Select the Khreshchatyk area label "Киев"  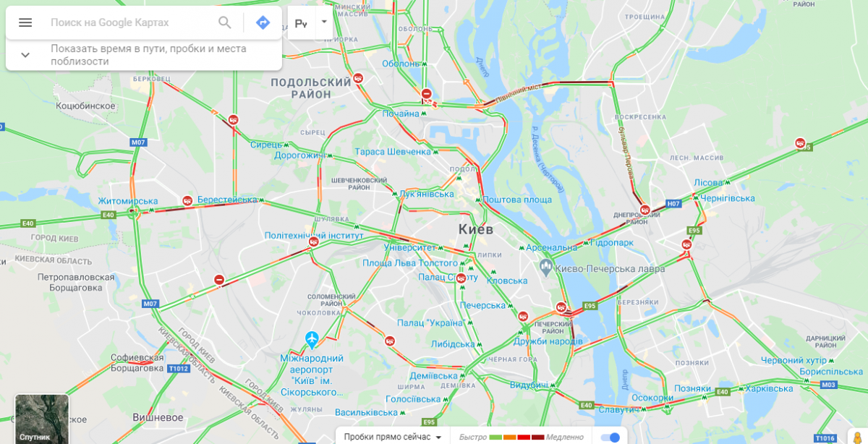point(475,229)
